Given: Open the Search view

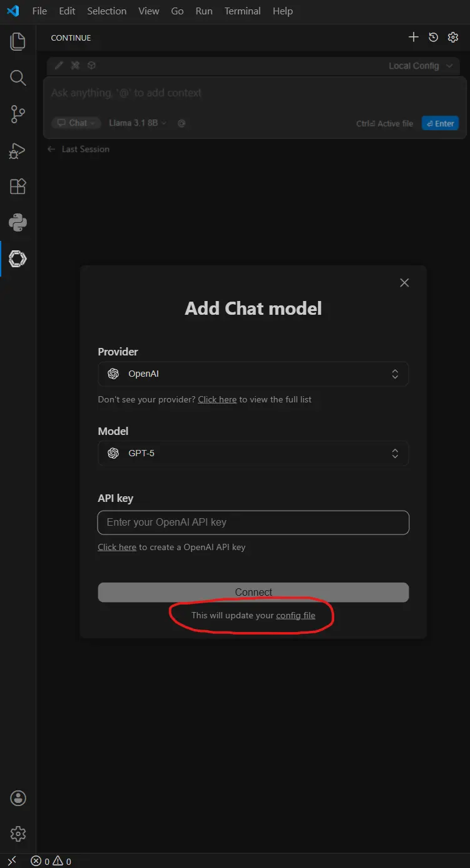Looking at the screenshot, I should pos(18,78).
